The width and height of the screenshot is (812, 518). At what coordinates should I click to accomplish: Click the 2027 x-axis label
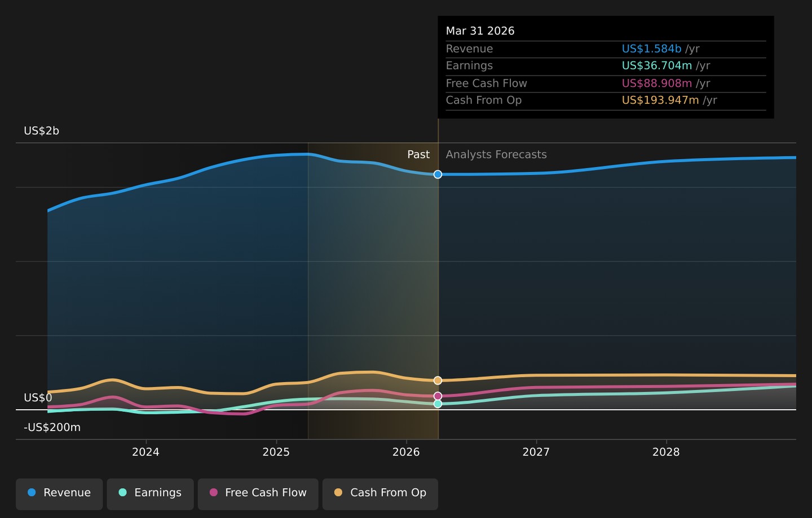(x=536, y=452)
